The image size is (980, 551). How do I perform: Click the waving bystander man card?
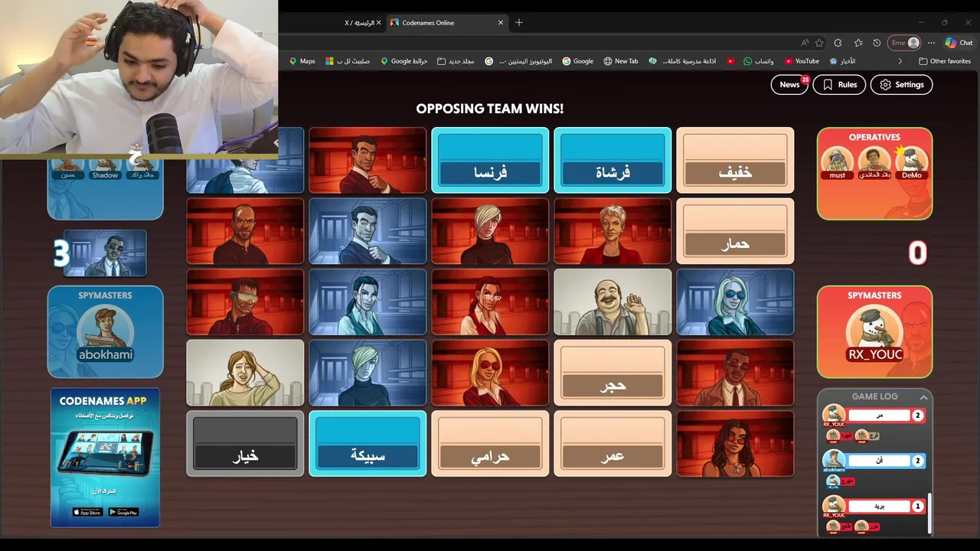click(612, 302)
